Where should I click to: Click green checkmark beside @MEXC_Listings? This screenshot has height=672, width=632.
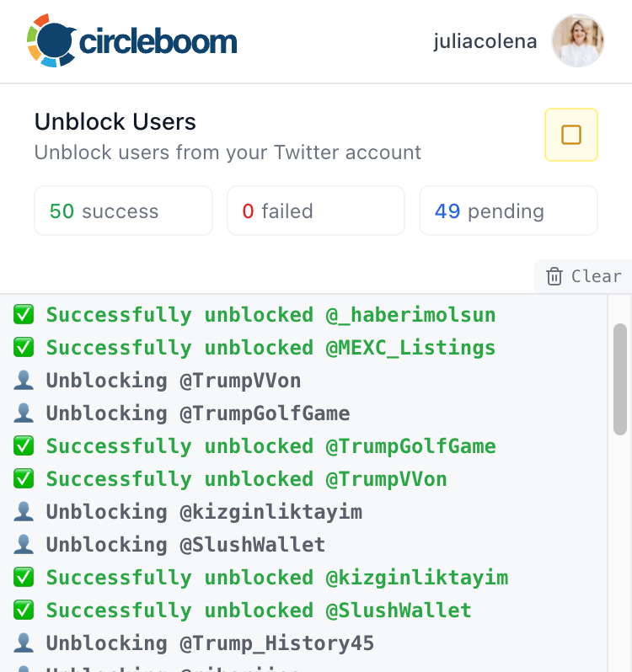tap(24, 348)
